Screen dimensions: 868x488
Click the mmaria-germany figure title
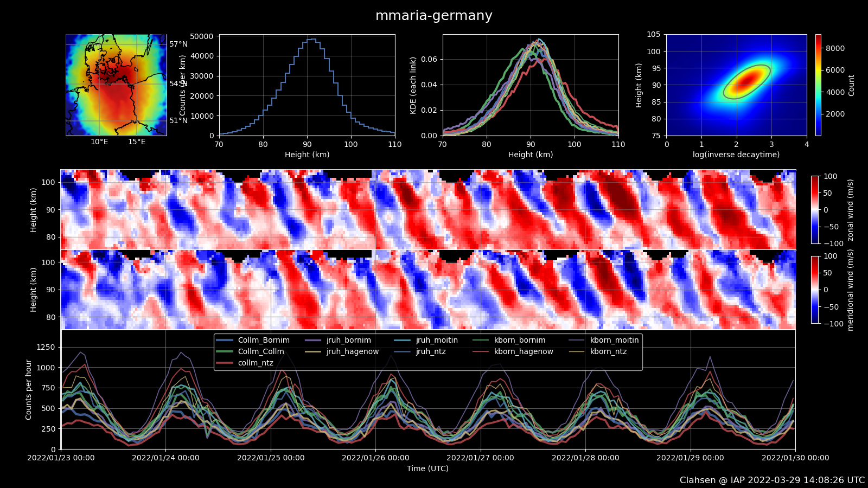434,16
